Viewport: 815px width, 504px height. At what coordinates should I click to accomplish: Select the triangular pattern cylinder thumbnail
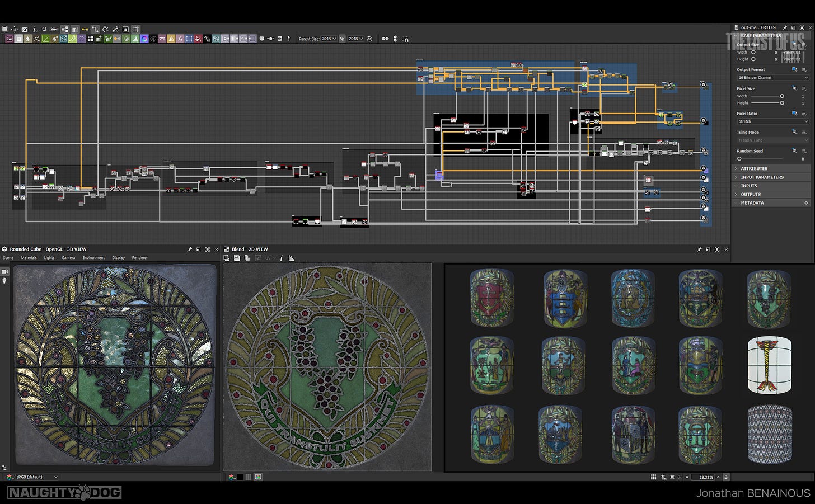770,435
